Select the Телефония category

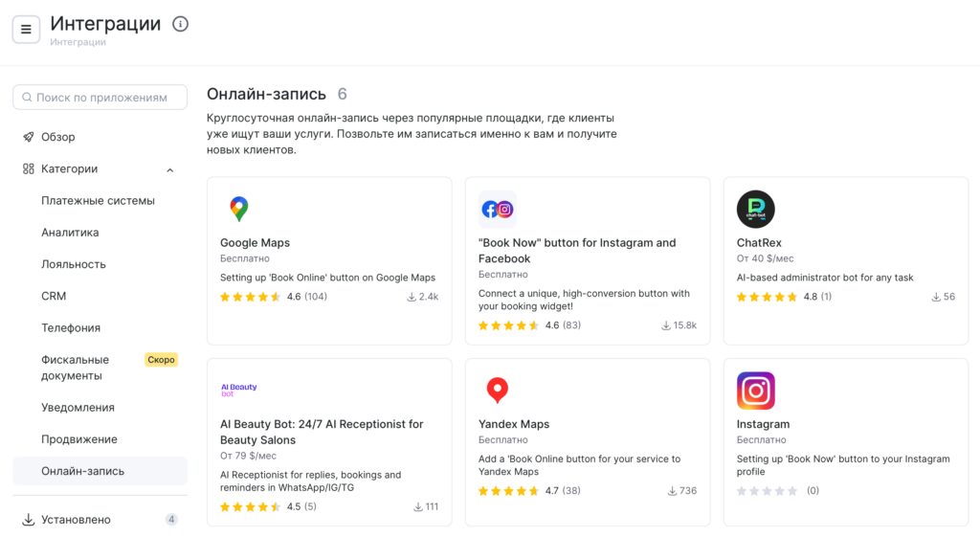coord(71,327)
